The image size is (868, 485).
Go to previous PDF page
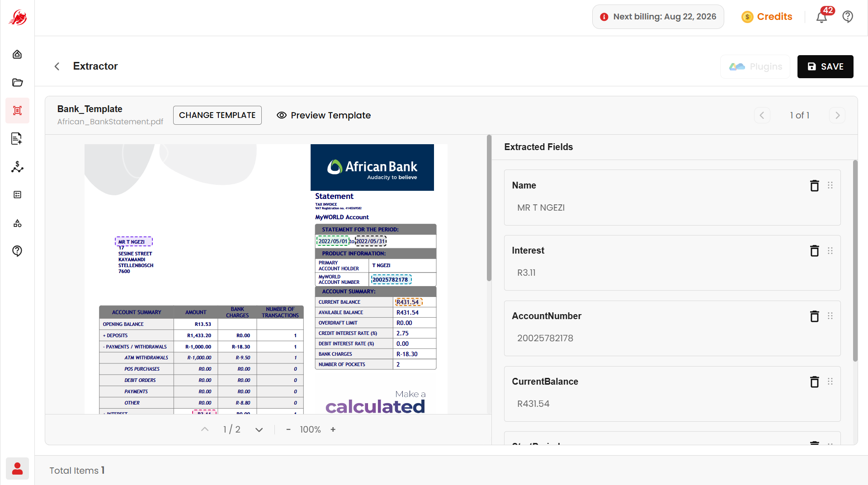[205, 429]
